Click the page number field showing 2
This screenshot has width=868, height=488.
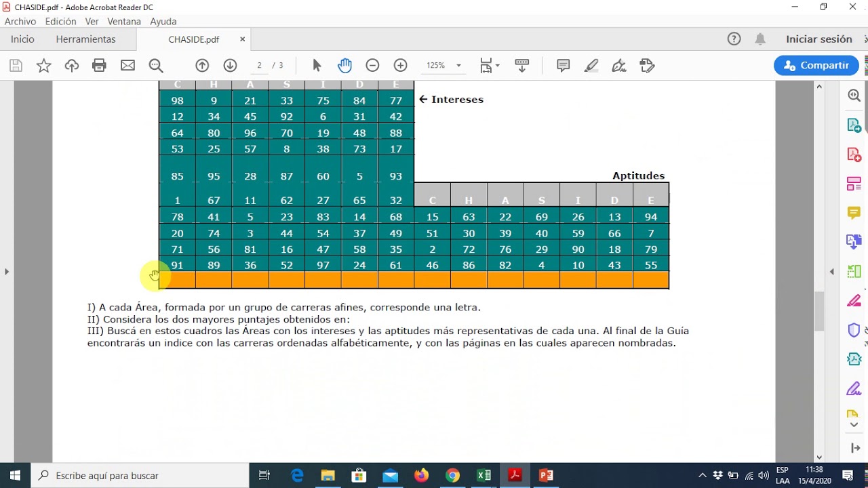(x=259, y=66)
